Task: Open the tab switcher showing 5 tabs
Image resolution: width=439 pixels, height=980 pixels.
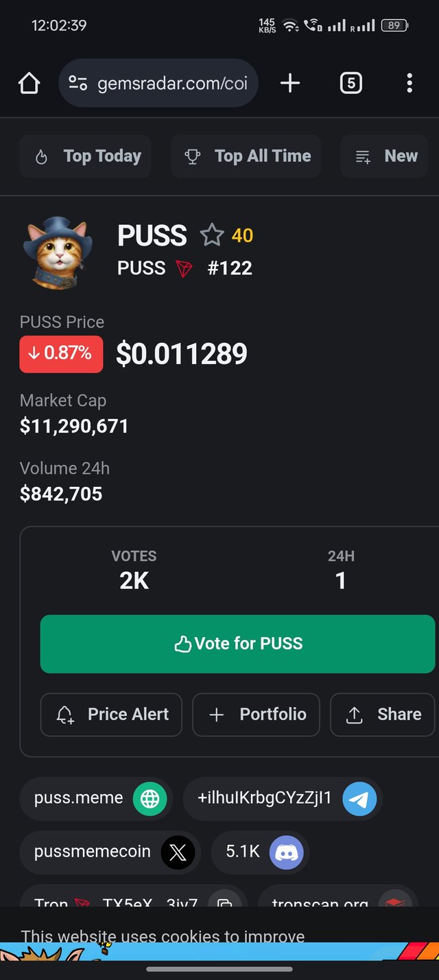Action: click(x=351, y=84)
